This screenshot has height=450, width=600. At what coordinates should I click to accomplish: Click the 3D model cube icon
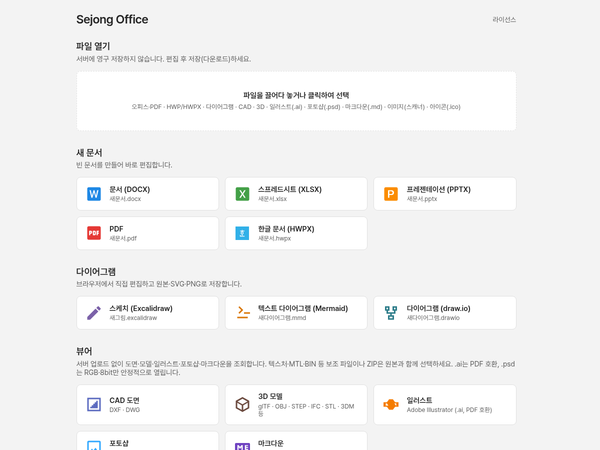242,404
